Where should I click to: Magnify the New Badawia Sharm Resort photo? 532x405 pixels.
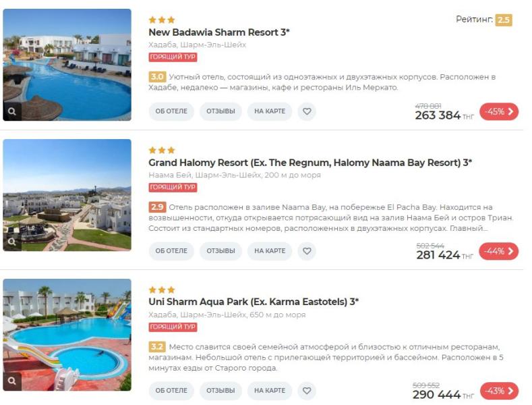pyautogui.click(x=12, y=111)
